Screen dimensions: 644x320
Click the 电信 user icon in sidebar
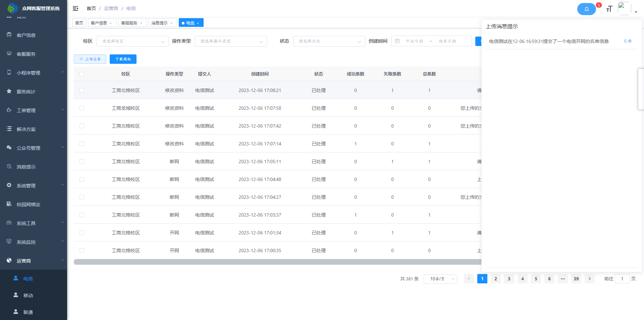coord(16,278)
